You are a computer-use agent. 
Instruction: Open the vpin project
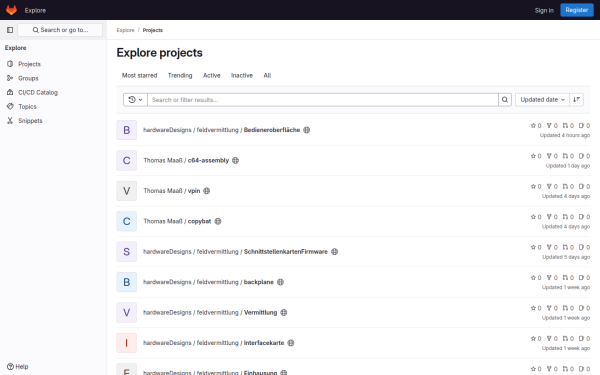click(x=194, y=191)
